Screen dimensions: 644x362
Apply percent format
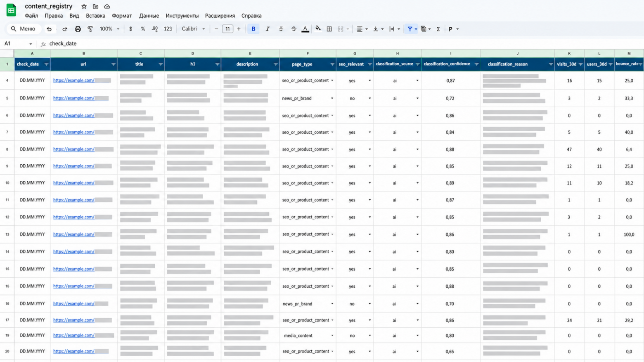143,29
